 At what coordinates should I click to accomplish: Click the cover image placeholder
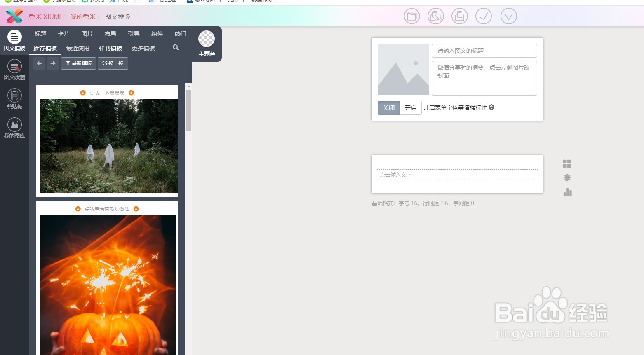coord(403,69)
